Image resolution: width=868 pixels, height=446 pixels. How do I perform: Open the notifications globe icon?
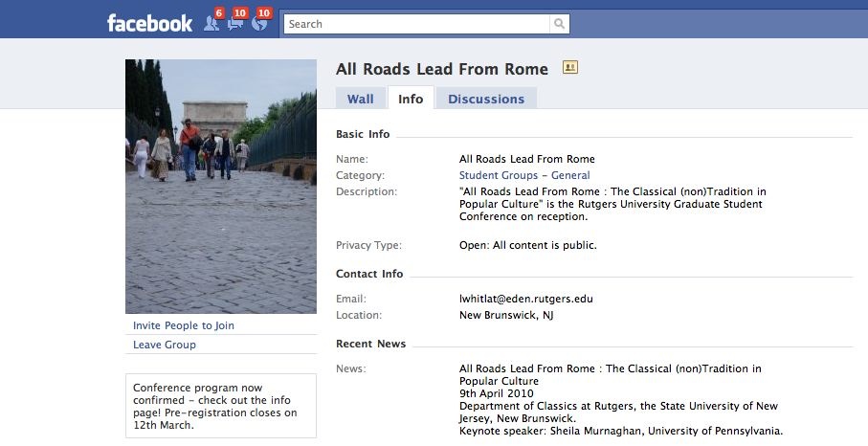coord(259,23)
